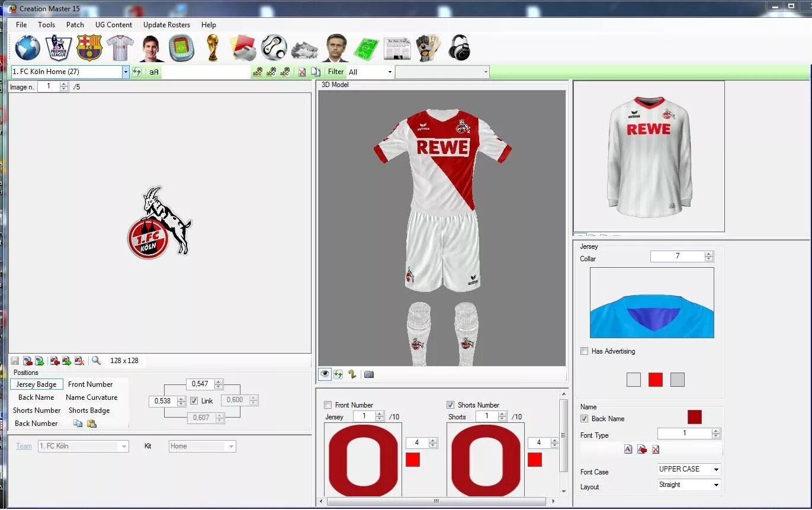Click the red X delete kit icon
The height and width of the screenshot is (510, 812).
(302, 72)
